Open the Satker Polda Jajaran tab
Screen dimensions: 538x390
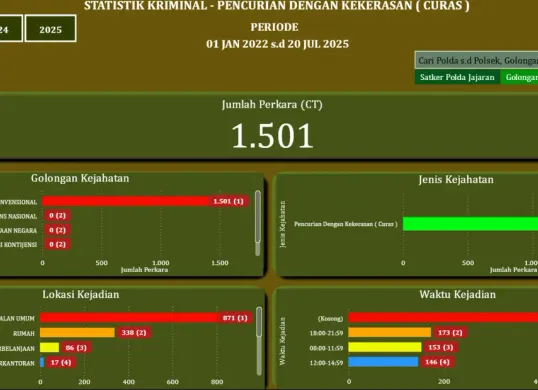(x=457, y=77)
